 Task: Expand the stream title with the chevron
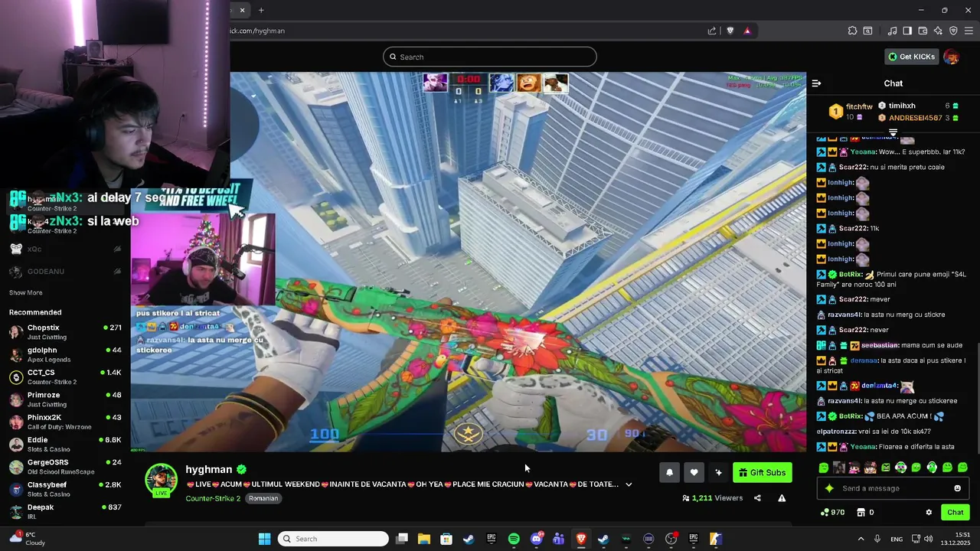(x=629, y=484)
